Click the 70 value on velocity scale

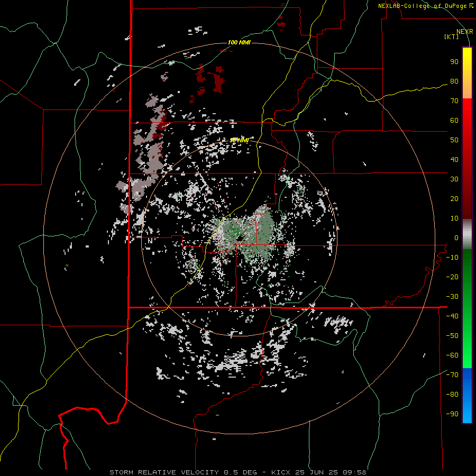tap(454, 101)
